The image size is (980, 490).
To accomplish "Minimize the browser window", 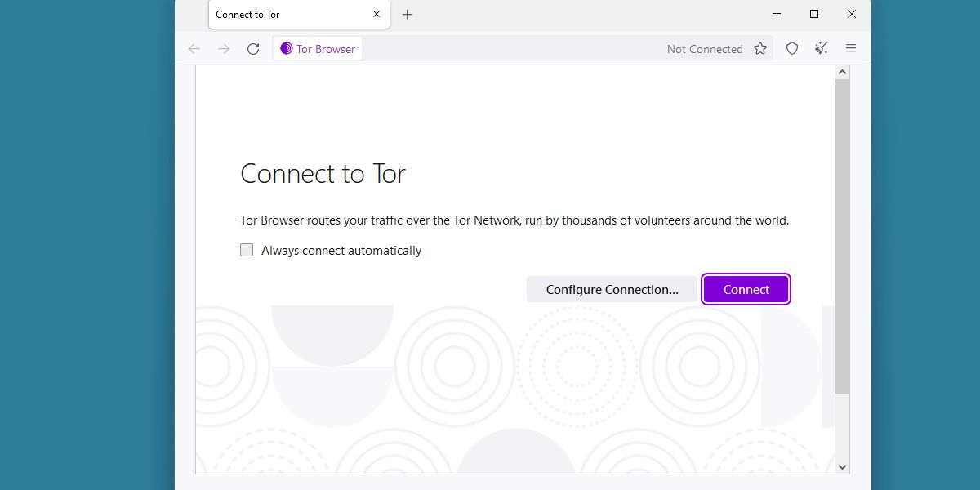I will [x=777, y=14].
